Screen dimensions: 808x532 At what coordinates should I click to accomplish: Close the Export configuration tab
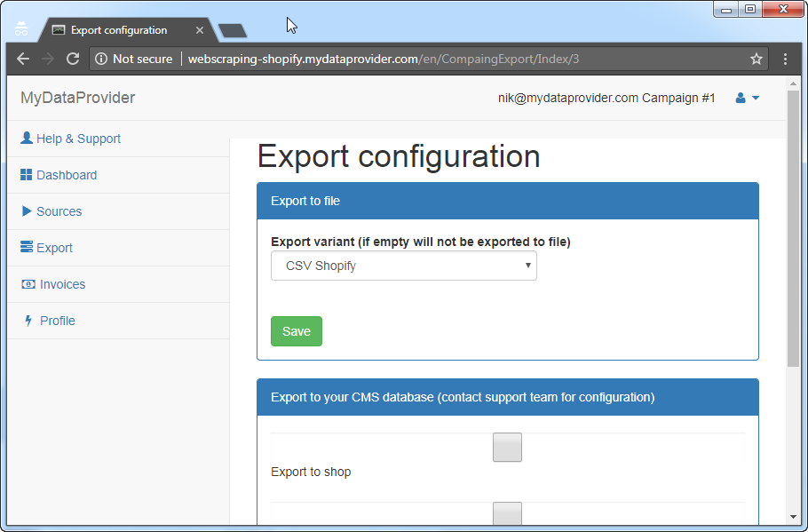click(x=200, y=30)
